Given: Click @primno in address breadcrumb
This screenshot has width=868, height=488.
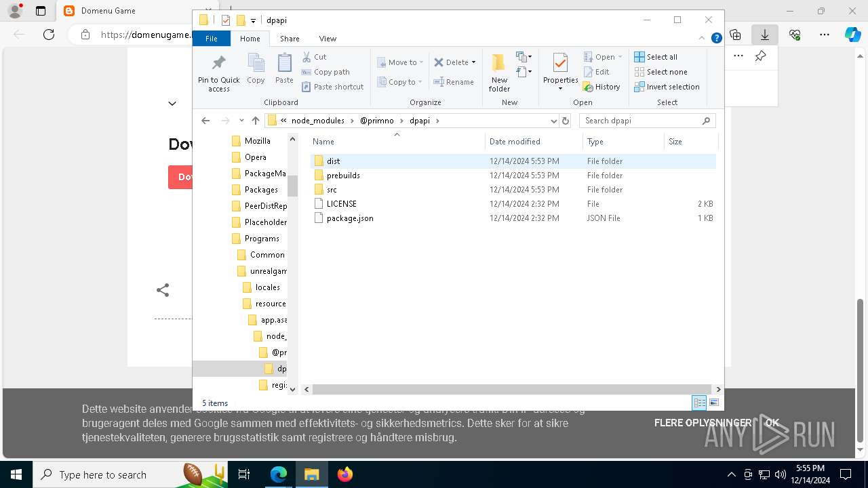Looking at the screenshot, I should (377, 121).
